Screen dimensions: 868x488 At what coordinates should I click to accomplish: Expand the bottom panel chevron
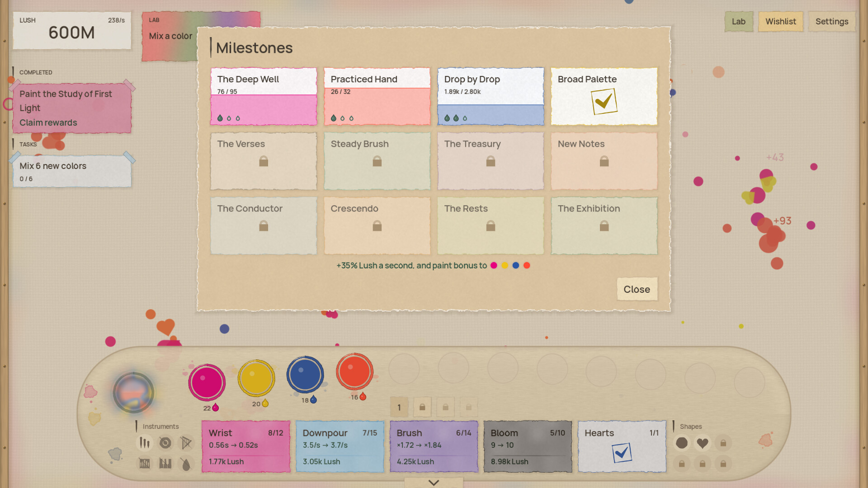point(434,483)
